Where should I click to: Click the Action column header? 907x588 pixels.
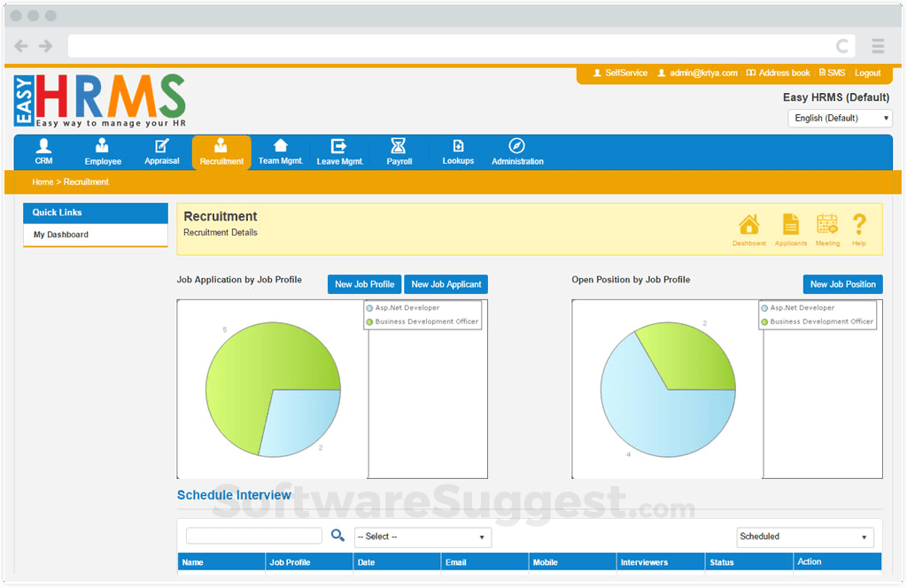(838, 562)
